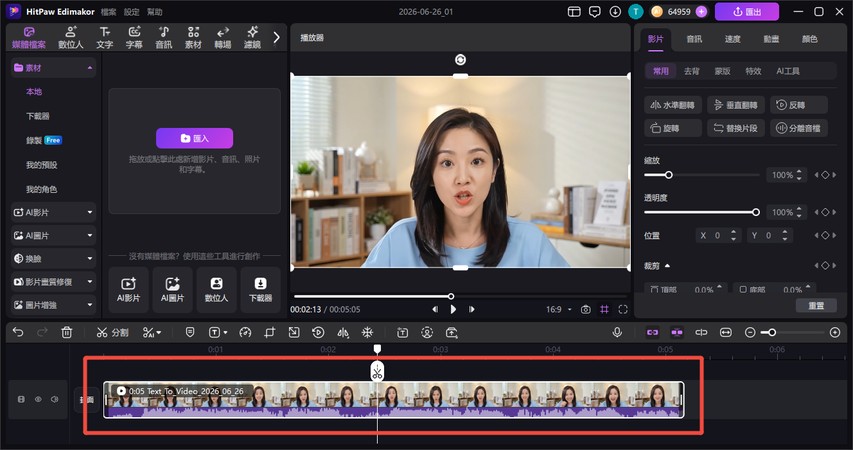The image size is (853, 450).
Task: Open the layout switcher icon in title bar
Action: [x=574, y=11]
